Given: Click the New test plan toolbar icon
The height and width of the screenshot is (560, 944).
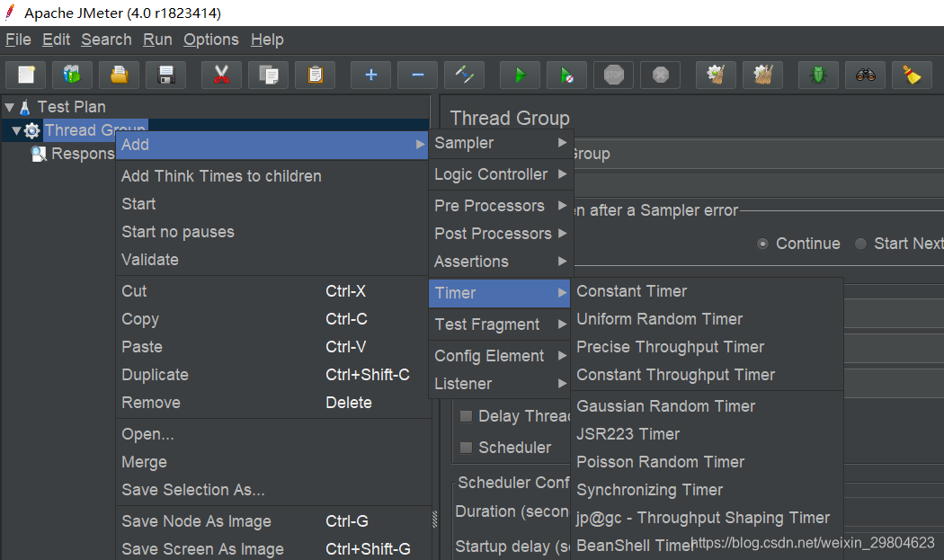Looking at the screenshot, I should (26, 76).
